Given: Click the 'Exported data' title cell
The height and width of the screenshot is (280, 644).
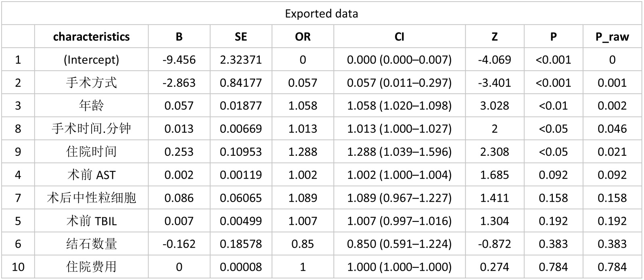Looking at the screenshot, I should (x=321, y=14).
